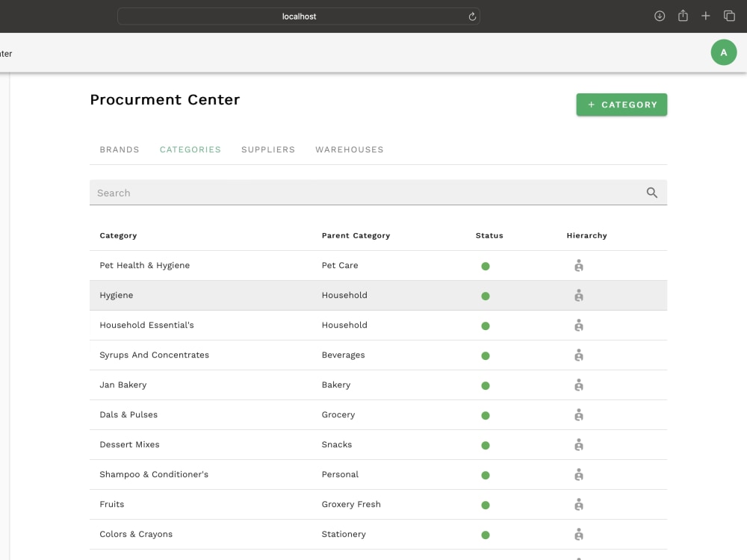The image size is (747, 560).
Task: Toggle status dot for Syrups And Concentrates
Action: (x=486, y=355)
